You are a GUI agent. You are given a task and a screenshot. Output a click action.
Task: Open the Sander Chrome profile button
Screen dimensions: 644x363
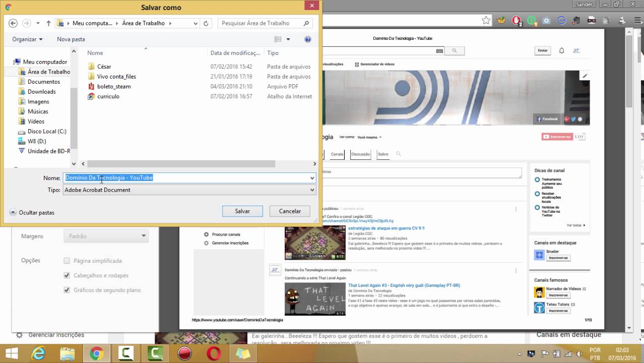(585, 4)
